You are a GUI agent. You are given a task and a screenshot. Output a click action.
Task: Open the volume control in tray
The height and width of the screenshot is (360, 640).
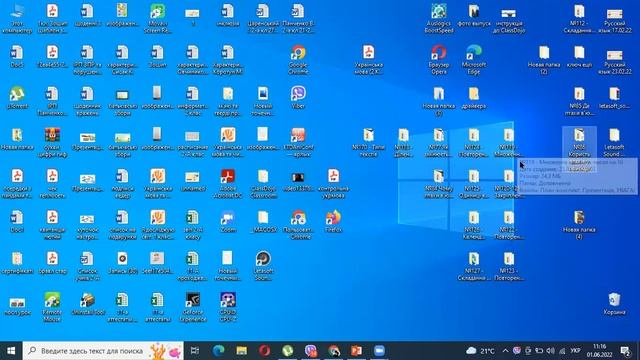click(x=550, y=351)
